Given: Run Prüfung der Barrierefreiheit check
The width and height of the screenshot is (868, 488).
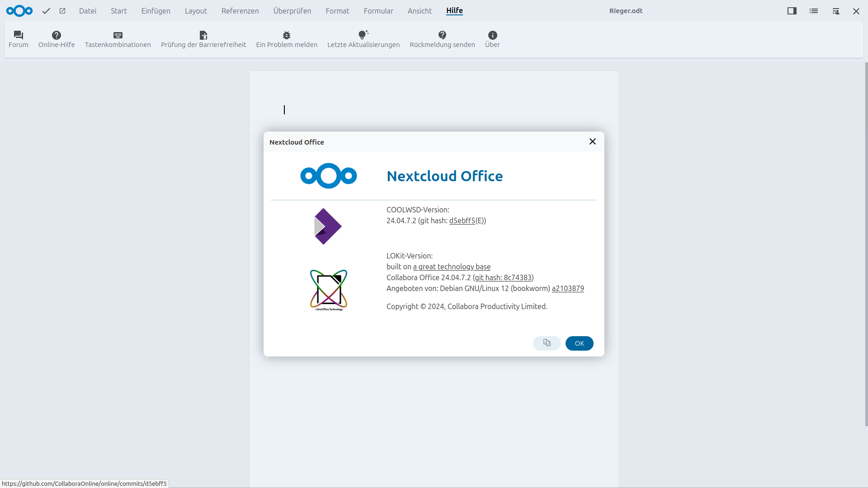Looking at the screenshot, I should pos(203,39).
